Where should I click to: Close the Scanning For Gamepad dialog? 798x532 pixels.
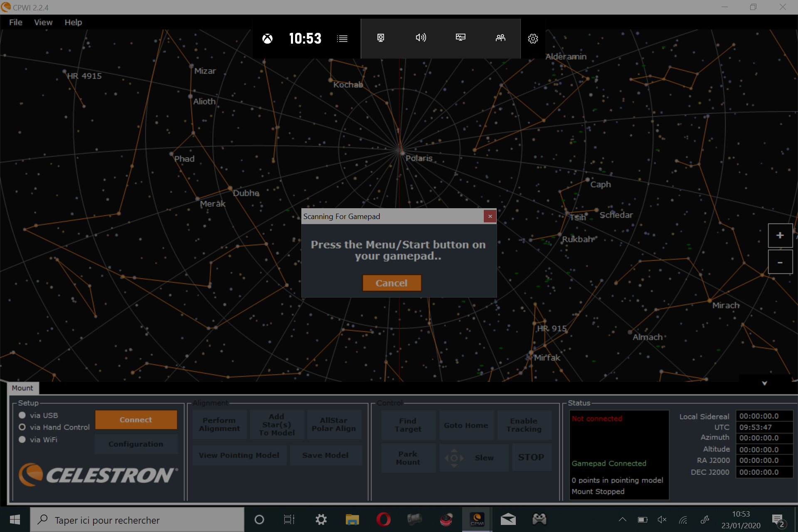(490, 216)
